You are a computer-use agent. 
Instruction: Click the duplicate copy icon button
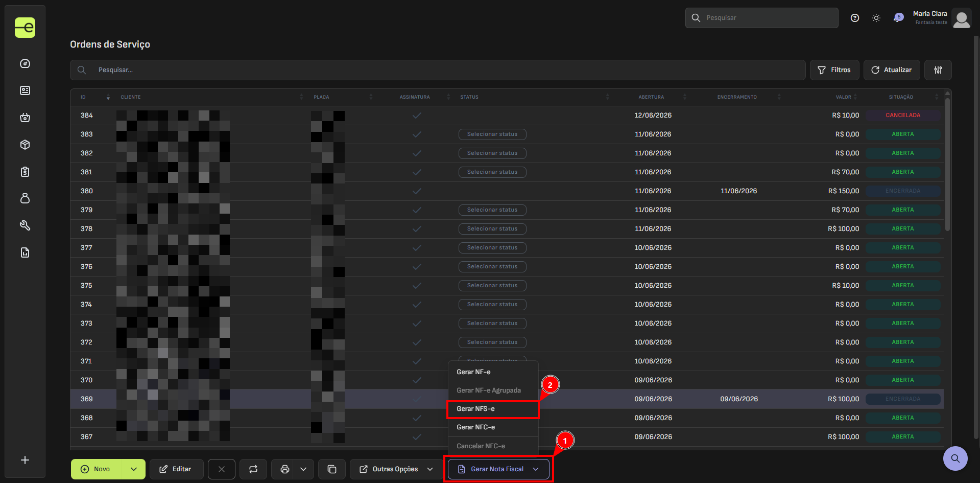pyautogui.click(x=332, y=469)
